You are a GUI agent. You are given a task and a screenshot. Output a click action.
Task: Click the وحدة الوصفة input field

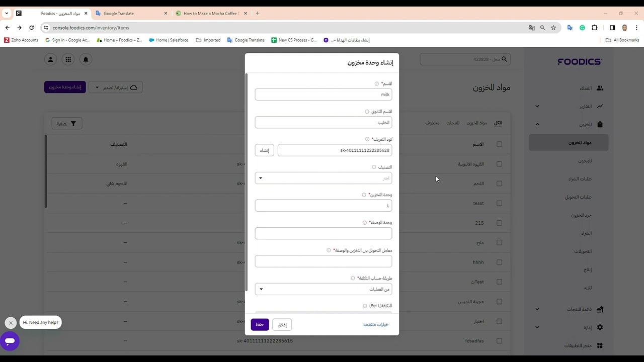pyautogui.click(x=323, y=233)
